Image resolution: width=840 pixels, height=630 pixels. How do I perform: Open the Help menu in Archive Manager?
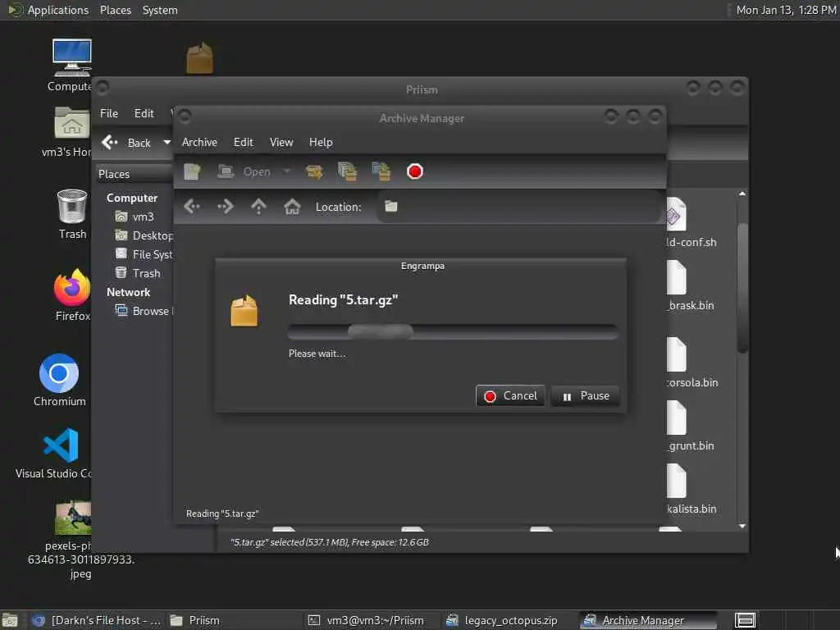[321, 142]
